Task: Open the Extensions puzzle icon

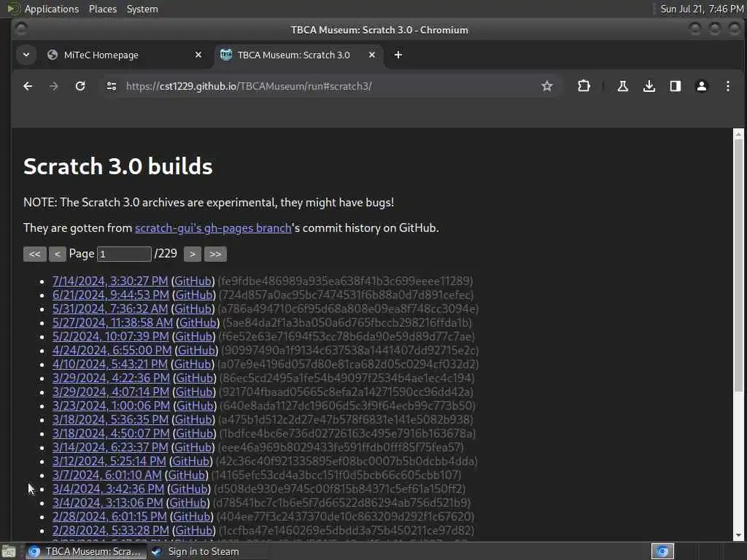Action: pos(584,86)
